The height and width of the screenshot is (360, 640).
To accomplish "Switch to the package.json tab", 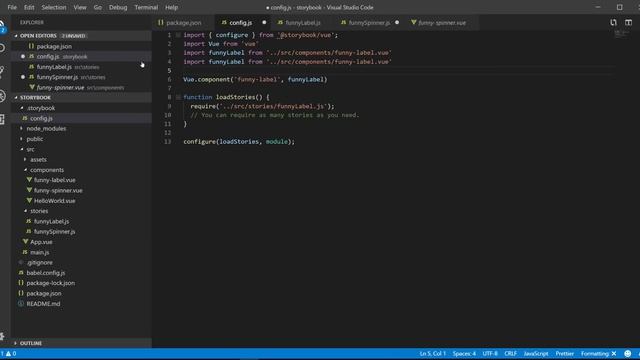I will tap(184, 23).
